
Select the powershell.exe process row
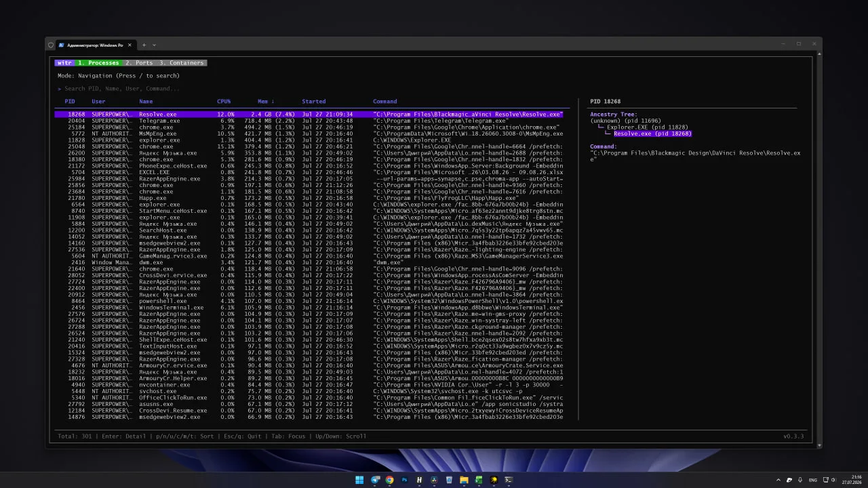point(309,301)
